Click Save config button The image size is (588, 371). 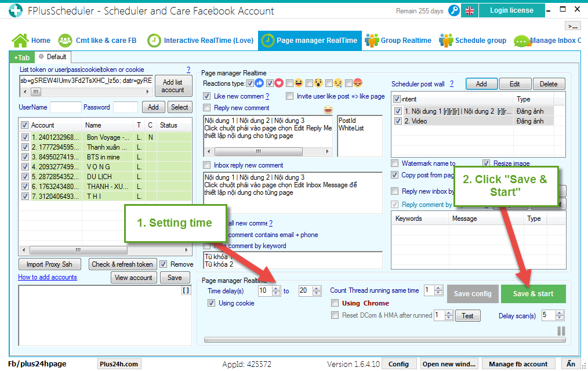pos(473,294)
